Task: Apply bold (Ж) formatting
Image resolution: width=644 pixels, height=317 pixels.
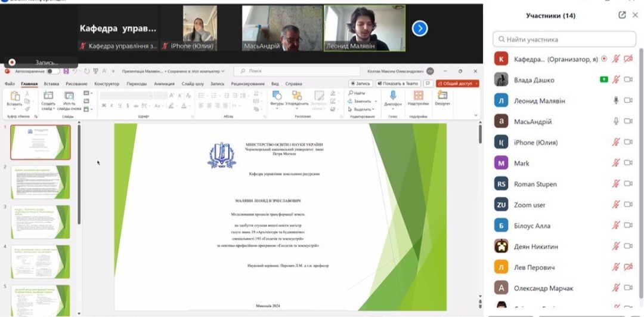Action: (104, 106)
